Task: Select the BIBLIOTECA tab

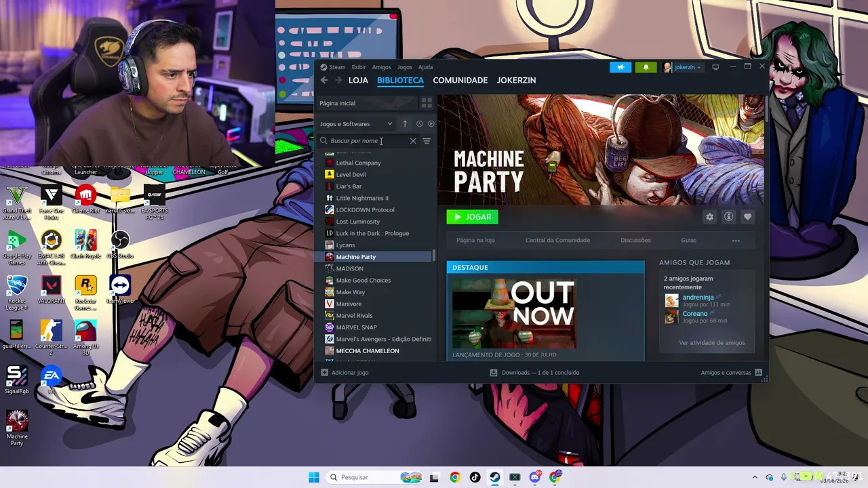Action: (x=401, y=80)
